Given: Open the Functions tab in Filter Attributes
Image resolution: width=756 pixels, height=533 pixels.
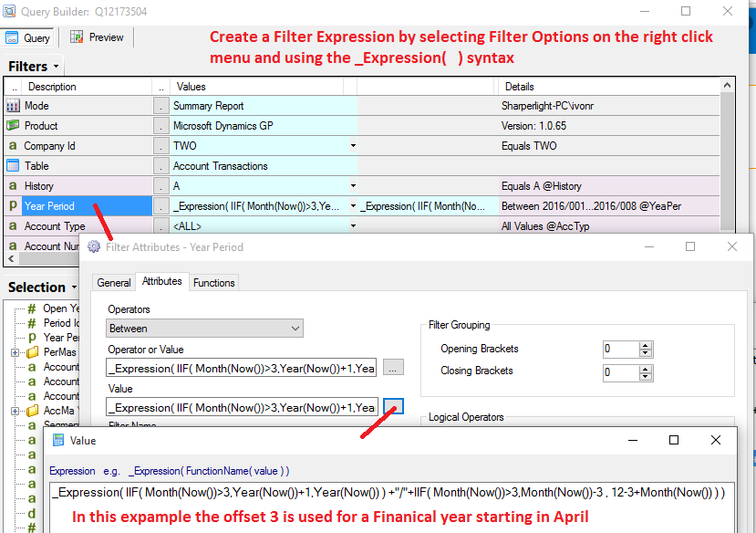Looking at the screenshot, I should click(214, 283).
